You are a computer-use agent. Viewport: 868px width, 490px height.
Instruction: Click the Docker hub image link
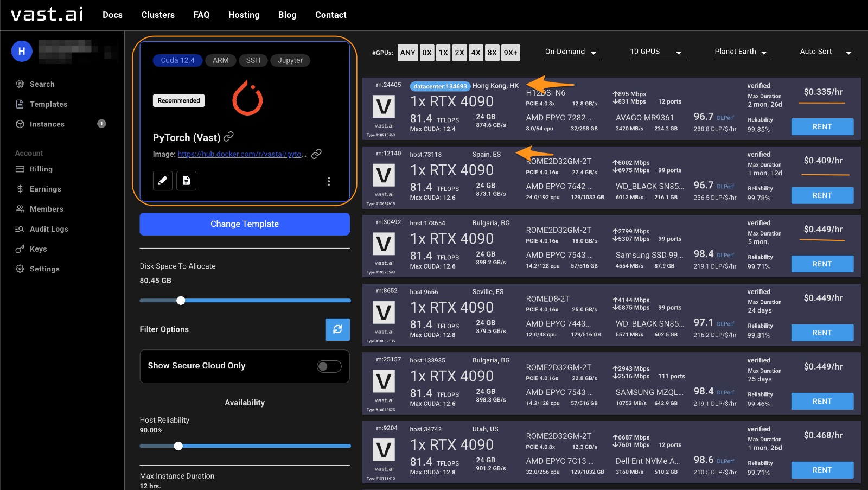pos(242,154)
